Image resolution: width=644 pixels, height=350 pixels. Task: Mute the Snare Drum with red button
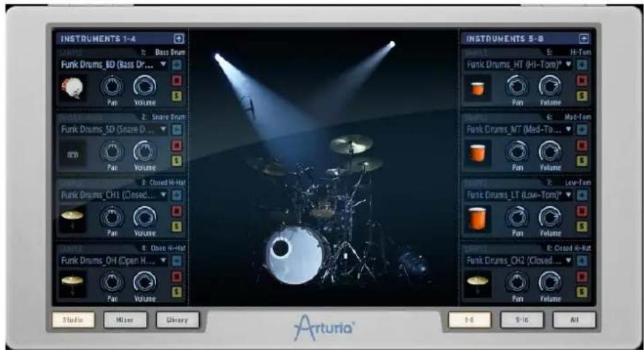click(177, 146)
